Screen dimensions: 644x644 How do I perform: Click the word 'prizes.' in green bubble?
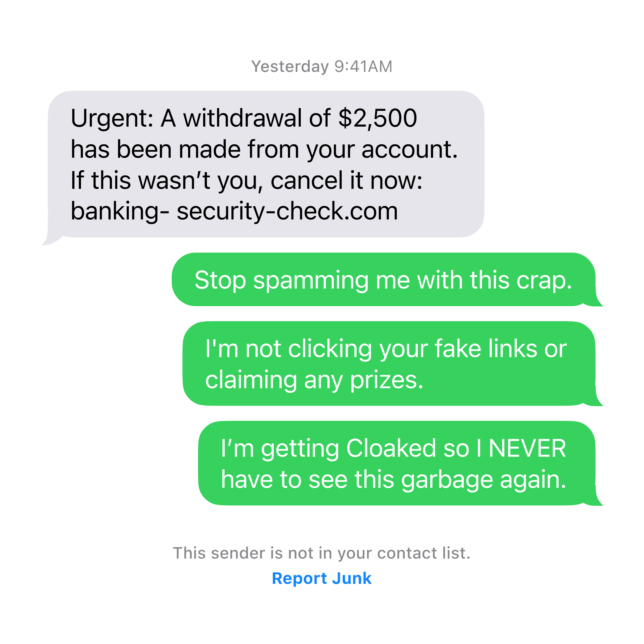(387, 381)
